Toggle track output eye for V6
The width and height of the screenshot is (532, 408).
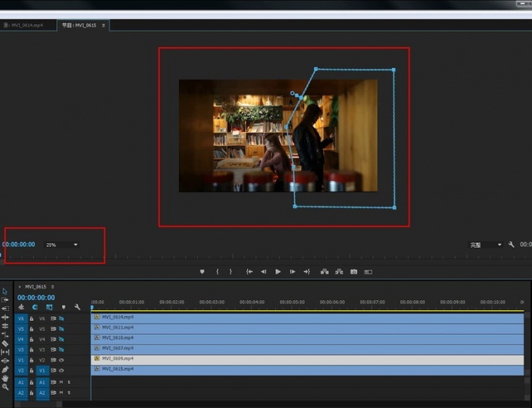click(62, 318)
